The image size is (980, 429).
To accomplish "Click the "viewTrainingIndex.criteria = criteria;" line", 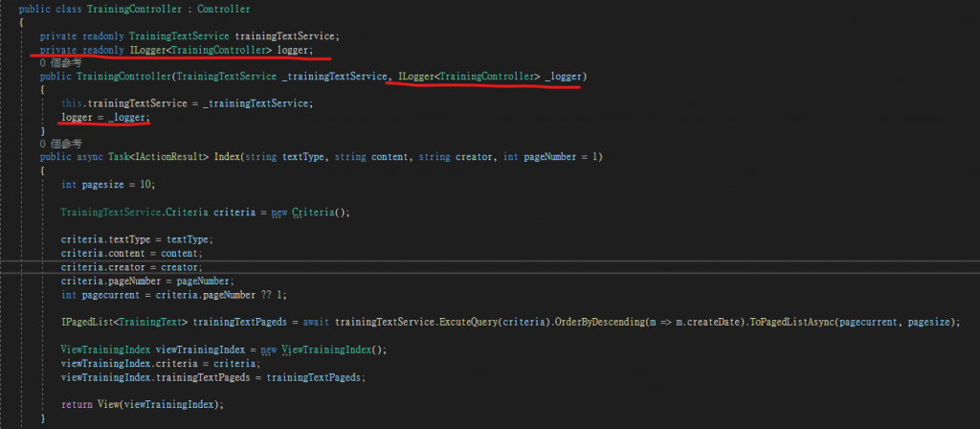I will (x=161, y=363).
